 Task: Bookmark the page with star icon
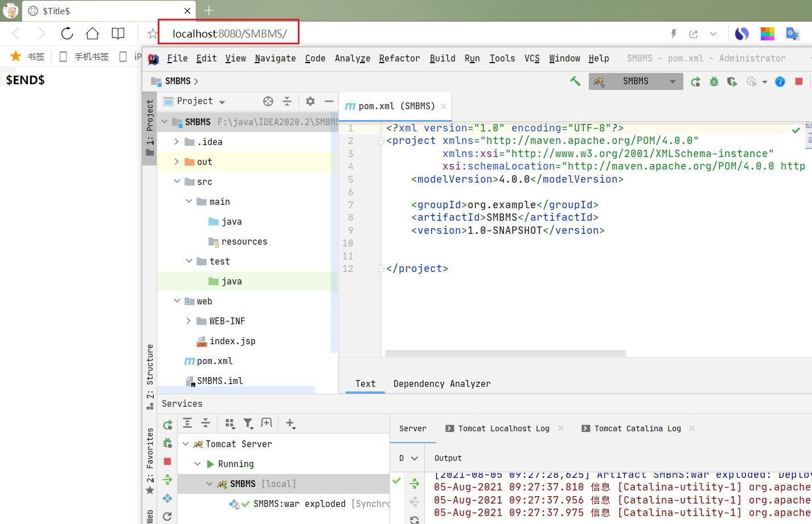tap(152, 34)
